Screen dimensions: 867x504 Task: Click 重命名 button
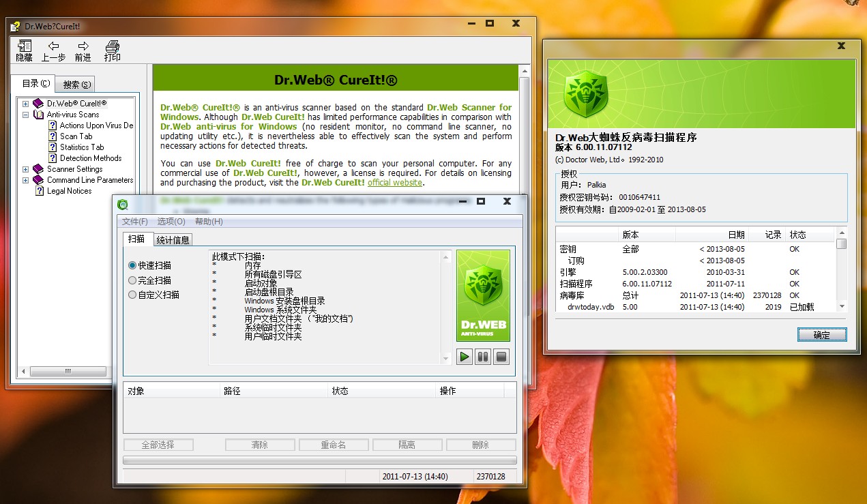[x=334, y=445]
